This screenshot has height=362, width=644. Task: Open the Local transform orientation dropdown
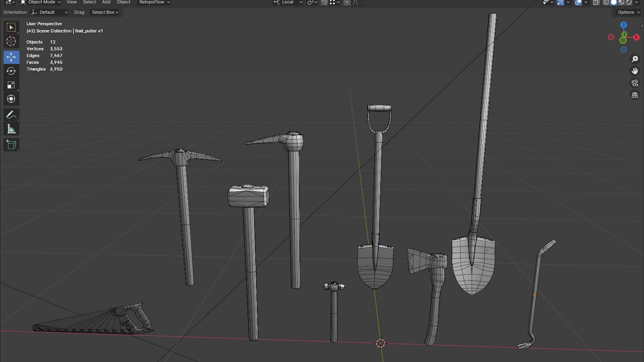(288, 2)
